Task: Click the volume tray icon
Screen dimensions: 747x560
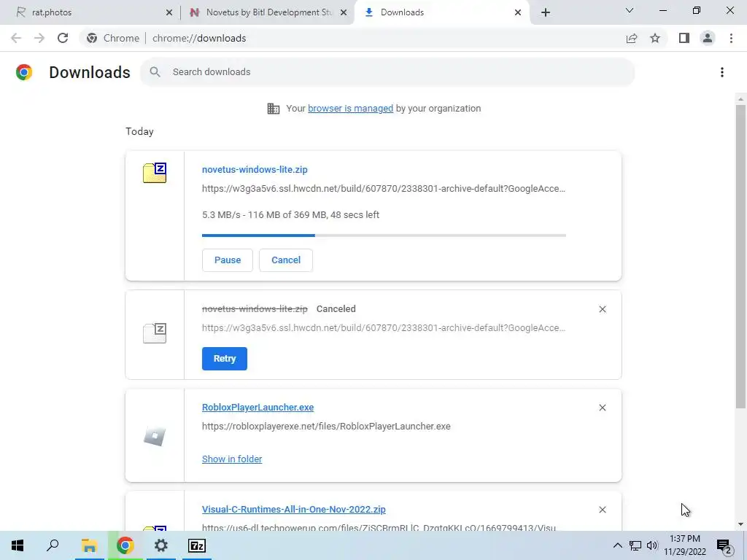Action: [651, 545]
